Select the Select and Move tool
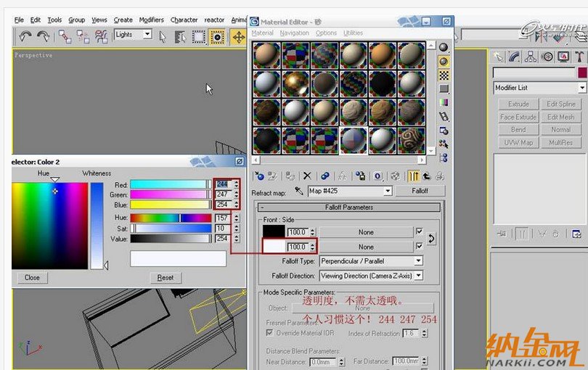This screenshot has height=370, width=588. pos(238,36)
